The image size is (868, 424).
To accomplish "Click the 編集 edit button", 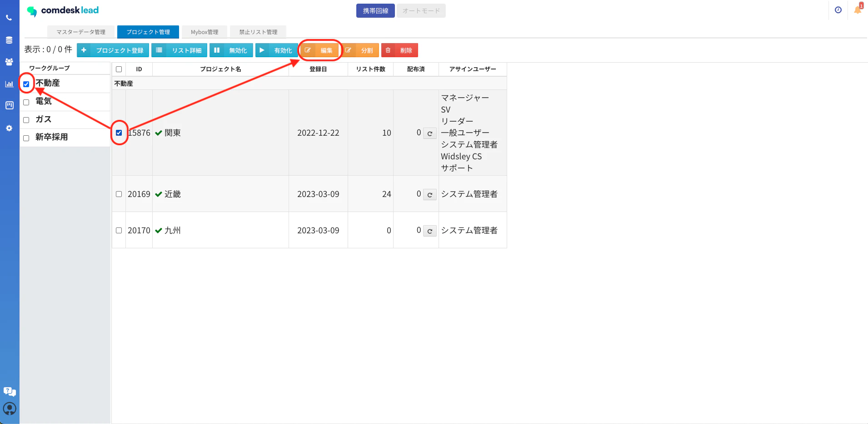I will point(319,50).
